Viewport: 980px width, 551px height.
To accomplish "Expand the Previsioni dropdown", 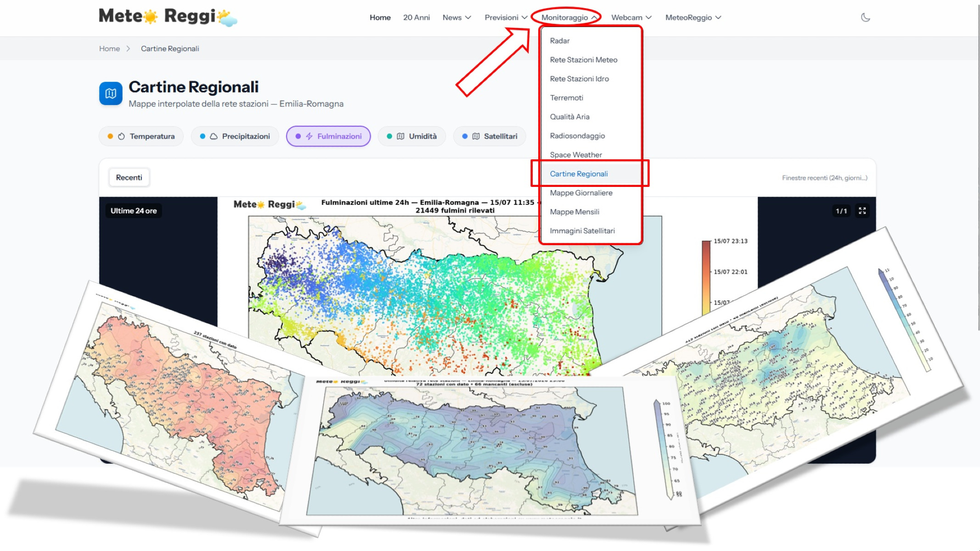I will [506, 17].
